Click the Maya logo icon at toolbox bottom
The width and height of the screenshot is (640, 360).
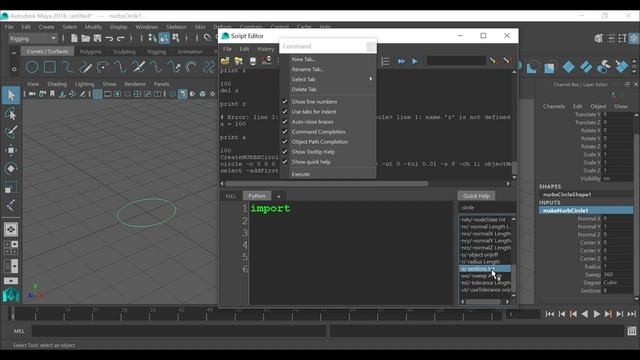[11, 295]
